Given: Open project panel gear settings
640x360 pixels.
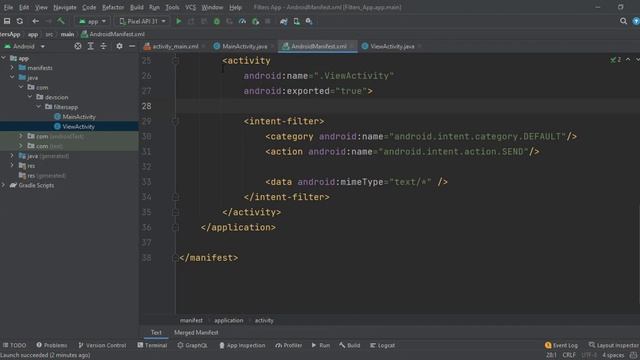Looking at the screenshot, I should pos(119,46).
